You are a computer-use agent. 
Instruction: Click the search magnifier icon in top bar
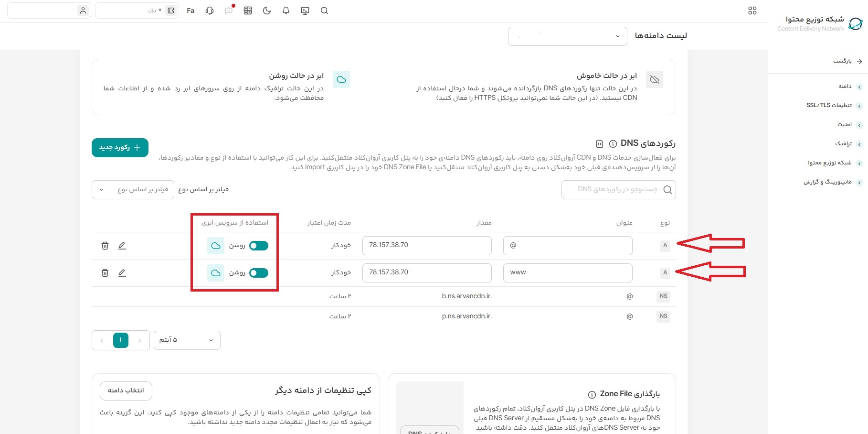point(324,11)
